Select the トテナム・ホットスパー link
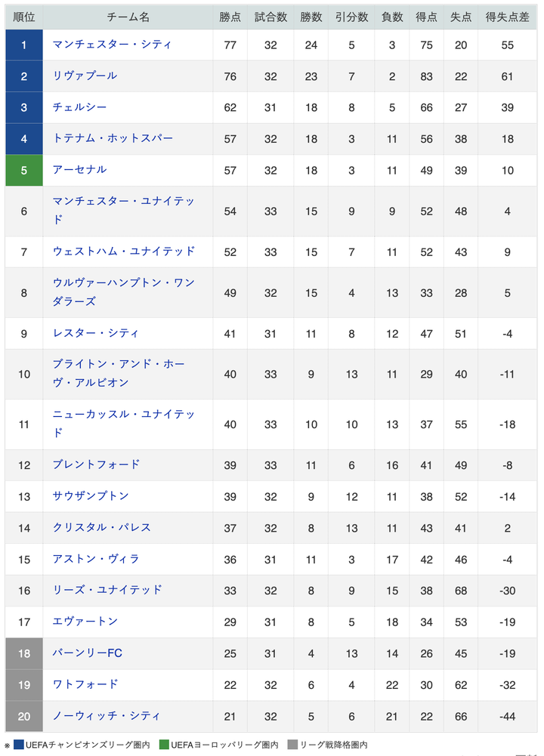 [113, 138]
